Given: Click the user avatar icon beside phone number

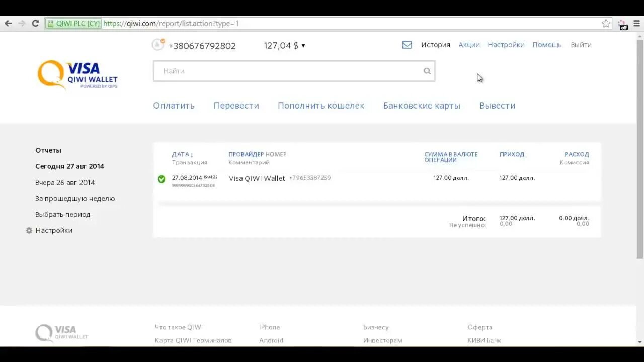Looking at the screenshot, I should pyautogui.click(x=158, y=45).
